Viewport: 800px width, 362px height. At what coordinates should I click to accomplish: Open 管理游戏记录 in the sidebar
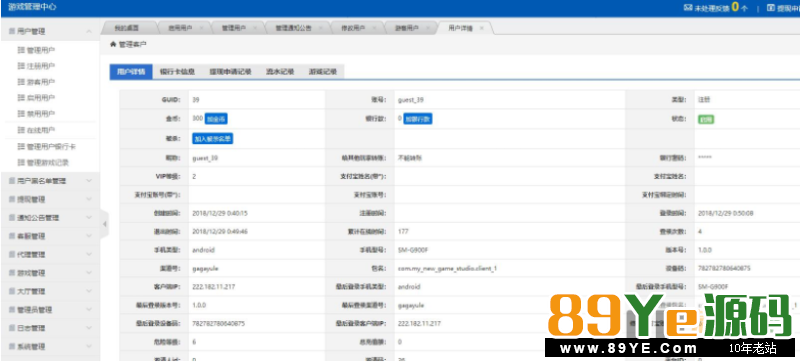pyautogui.click(x=48, y=163)
